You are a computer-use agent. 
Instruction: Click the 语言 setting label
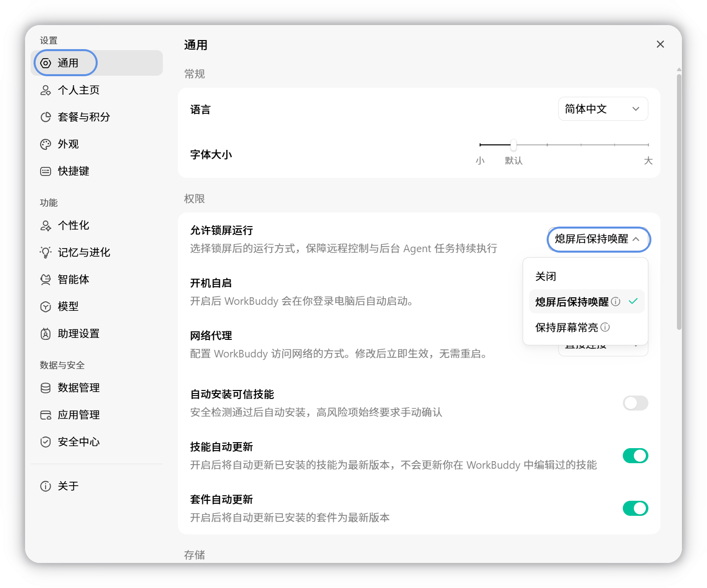click(x=200, y=110)
